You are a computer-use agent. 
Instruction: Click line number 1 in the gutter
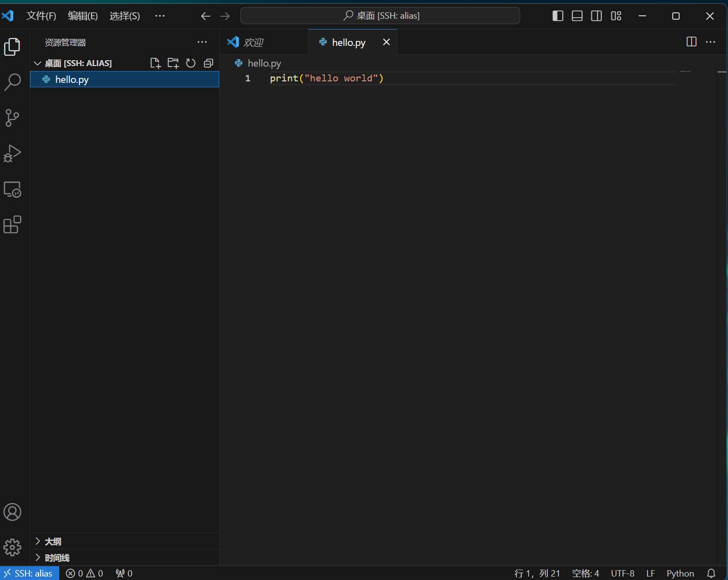pos(248,78)
